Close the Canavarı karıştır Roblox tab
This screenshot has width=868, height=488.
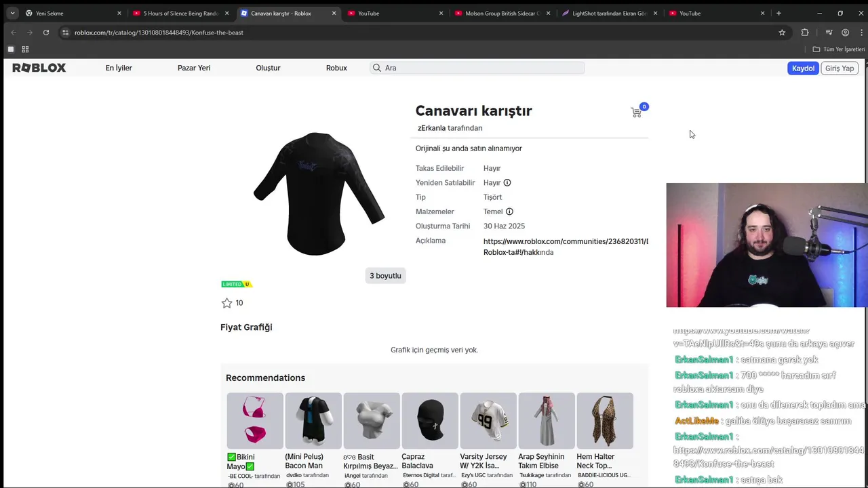click(x=334, y=13)
